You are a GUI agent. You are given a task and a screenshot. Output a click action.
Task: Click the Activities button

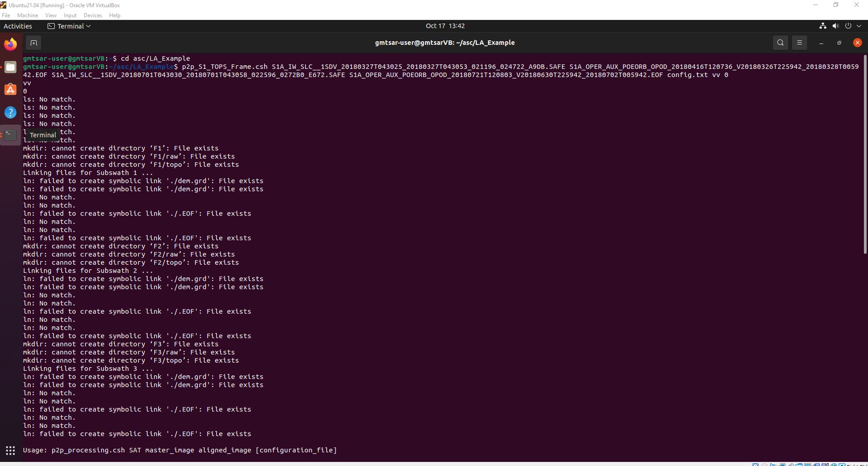(x=18, y=26)
